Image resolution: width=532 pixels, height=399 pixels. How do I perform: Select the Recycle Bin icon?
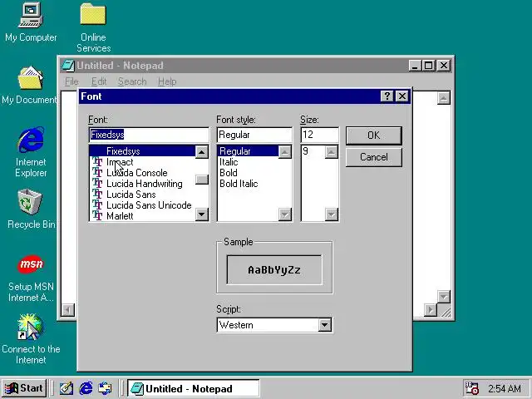(31, 209)
